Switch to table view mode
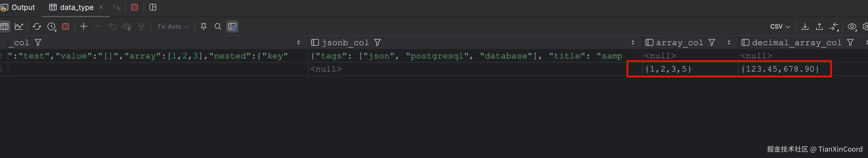The height and width of the screenshot is (158, 868). 5,26
